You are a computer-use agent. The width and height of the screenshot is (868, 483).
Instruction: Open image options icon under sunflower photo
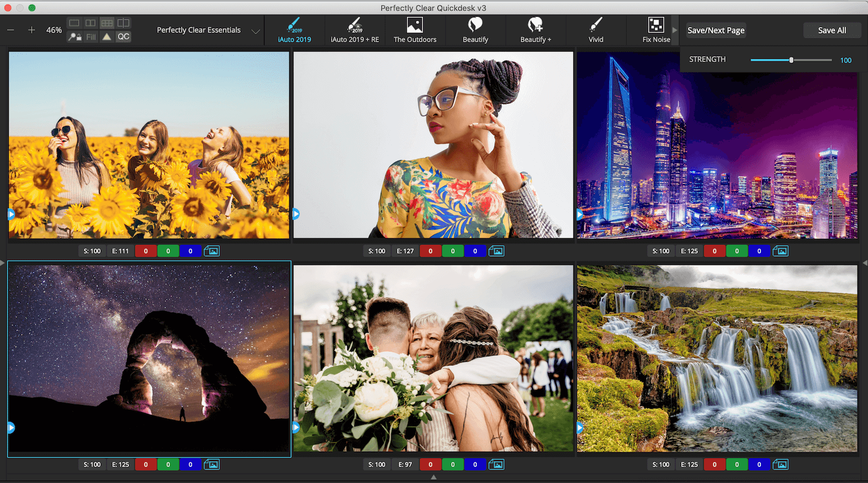(x=212, y=251)
